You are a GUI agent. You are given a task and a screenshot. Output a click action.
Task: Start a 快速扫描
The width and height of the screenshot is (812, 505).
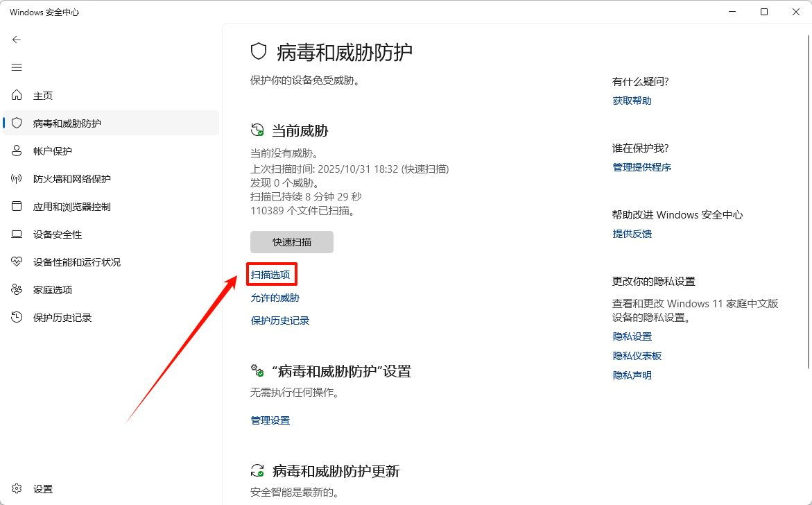click(291, 241)
